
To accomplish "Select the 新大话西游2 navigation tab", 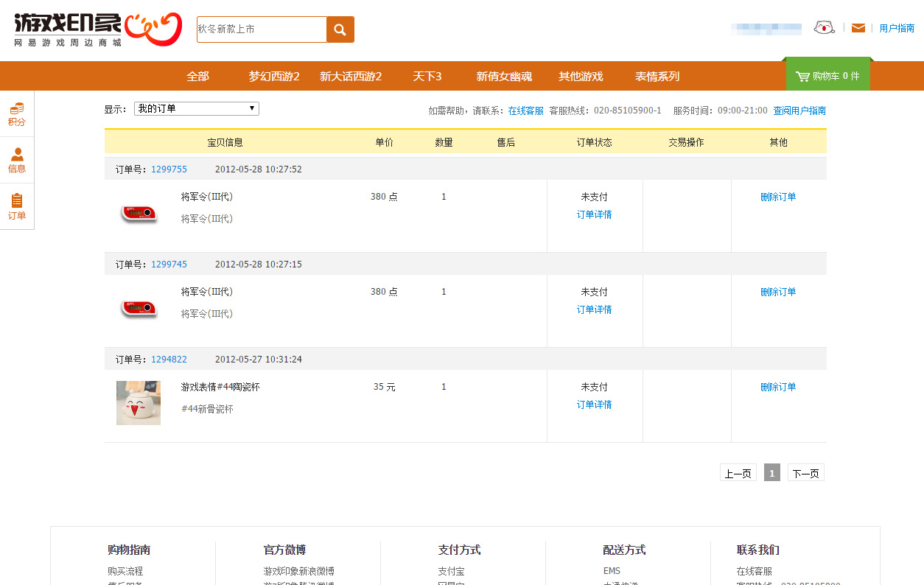I will click(351, 76).
